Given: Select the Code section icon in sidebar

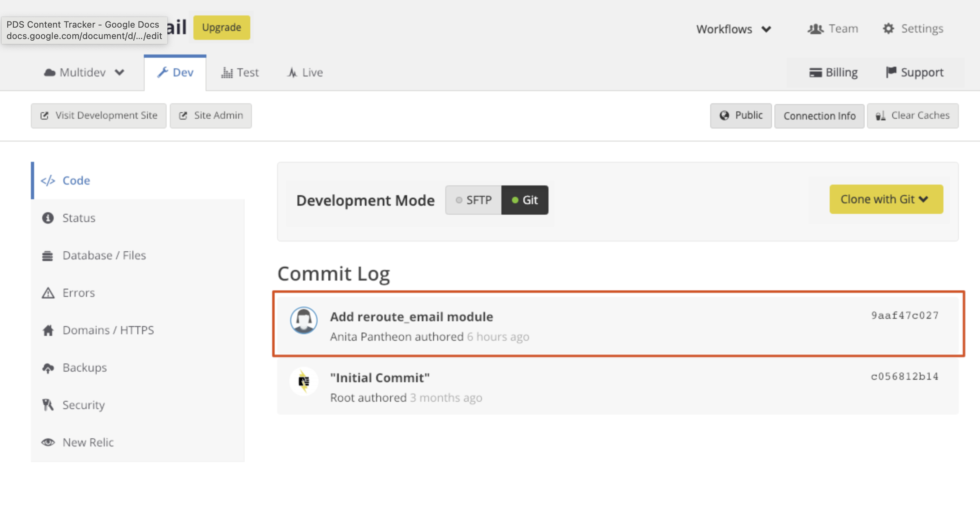Looking at the screenshot, I should [x=48, y=180].
